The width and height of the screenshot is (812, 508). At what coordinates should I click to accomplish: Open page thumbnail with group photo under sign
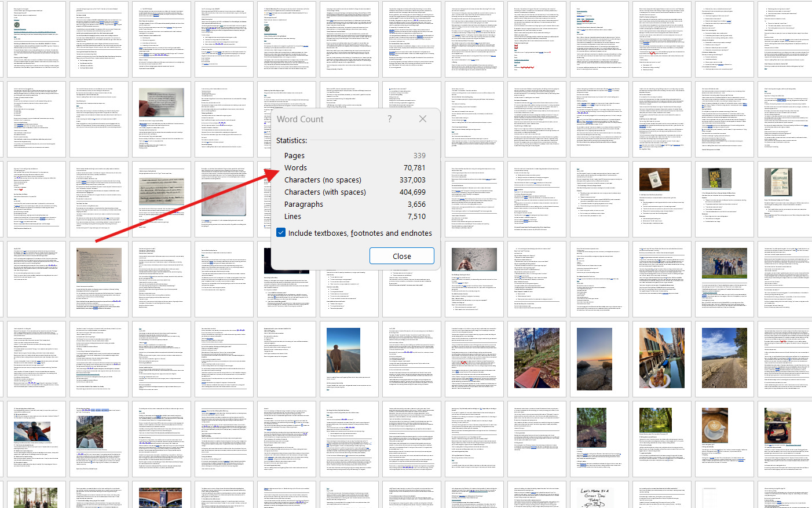(x=724, y=279)
